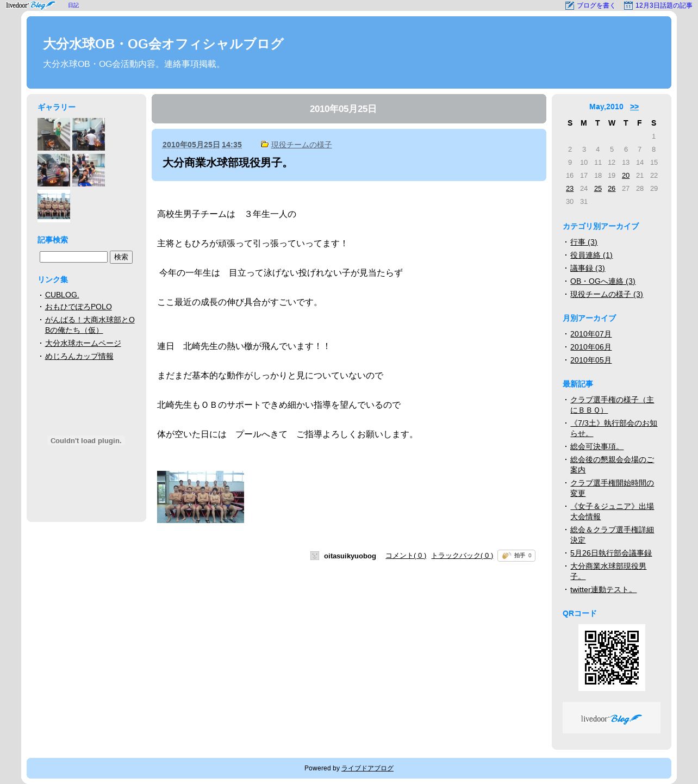
Task: Select calendar date 23
Action: pos(570,188)
